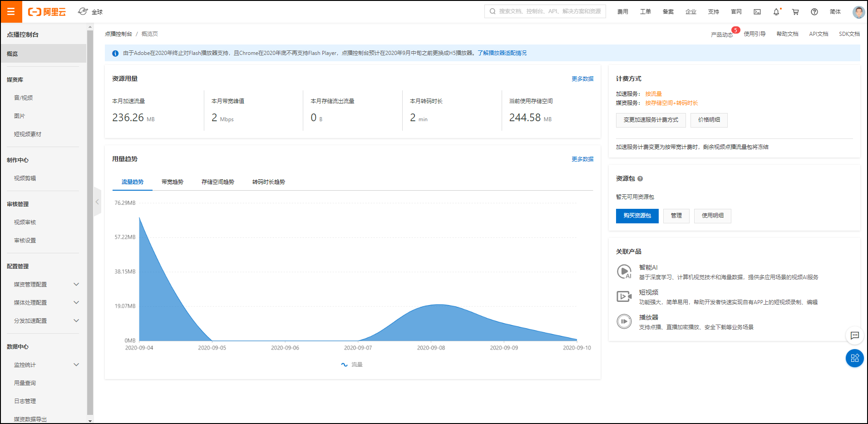Open 产品动态 link
Image resolution: width=868 pixels, height=424 pixels.
point(722,35)
